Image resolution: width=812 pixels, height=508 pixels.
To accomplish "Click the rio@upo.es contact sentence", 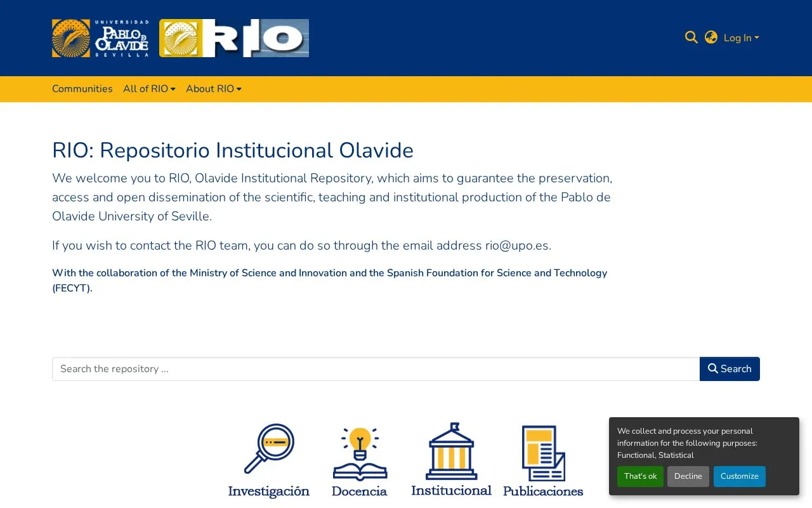I will [302, 246].
